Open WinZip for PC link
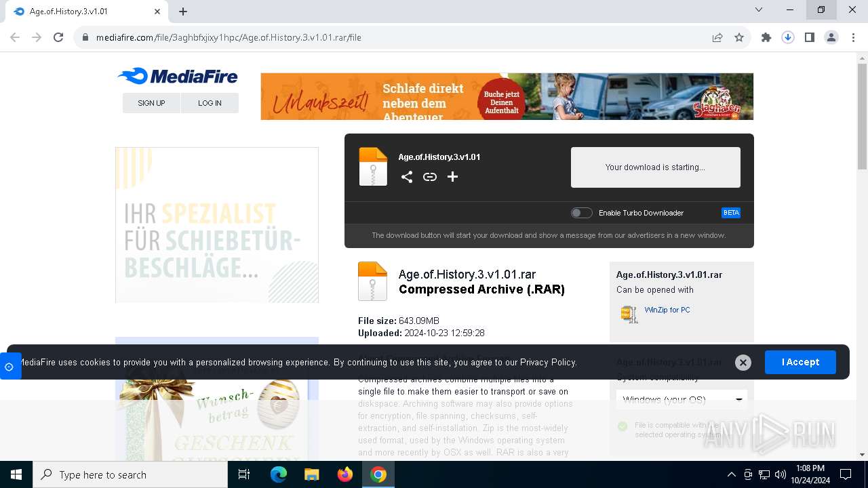Image resolution: width=868 pixels, height=488 pixels. click(x=667, y=310)
